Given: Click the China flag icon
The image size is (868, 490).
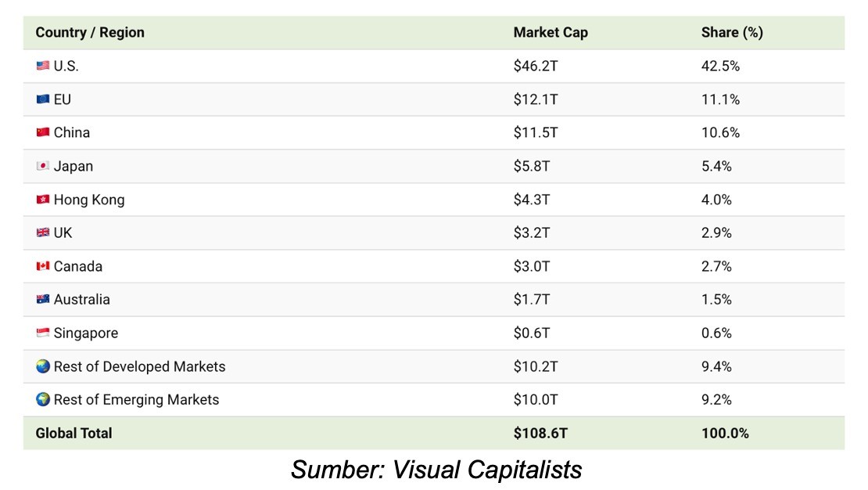Looking at the screenshot, I should [43, 132].
